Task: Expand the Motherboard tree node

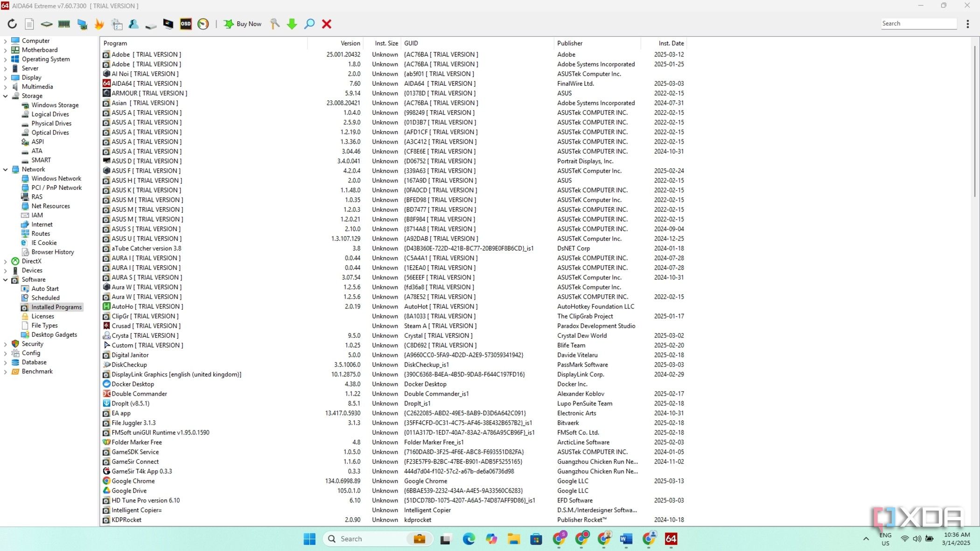Action: tap(5, 50)
